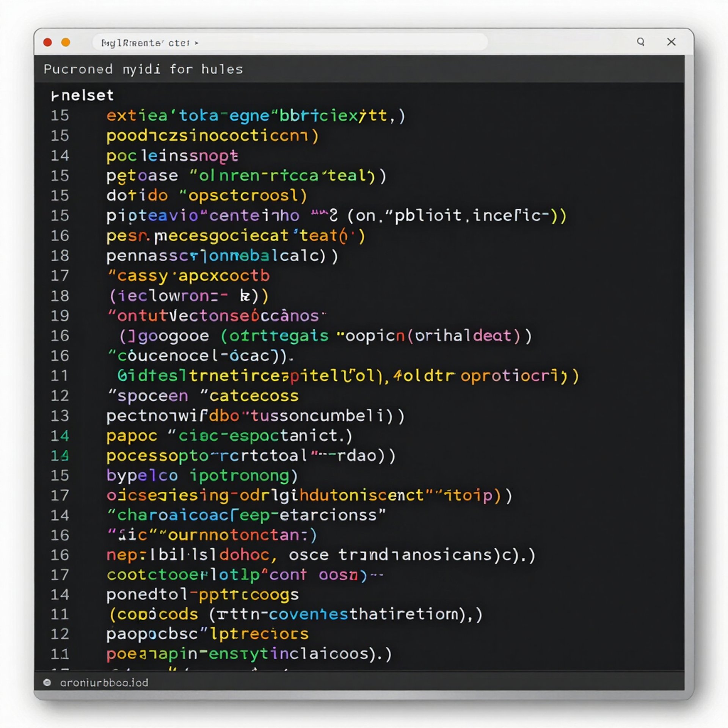This screenshot has height=728, width=728.
Task: Click the X icon at top right
Action: click(671, 42)
